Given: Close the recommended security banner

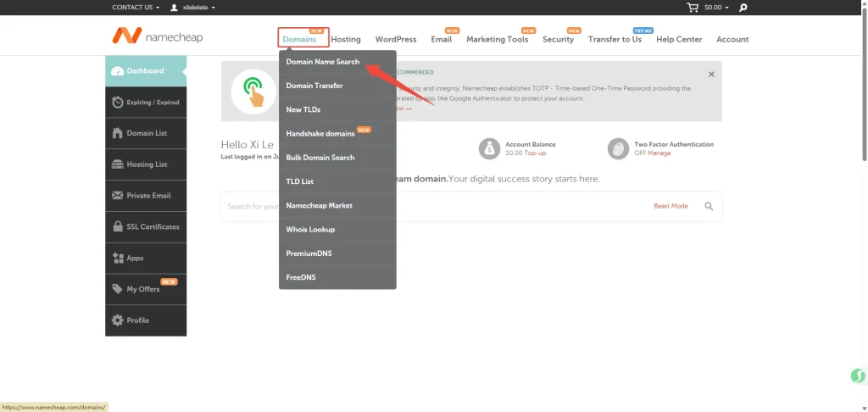Looking at the screenshot, I should [711, 75].
